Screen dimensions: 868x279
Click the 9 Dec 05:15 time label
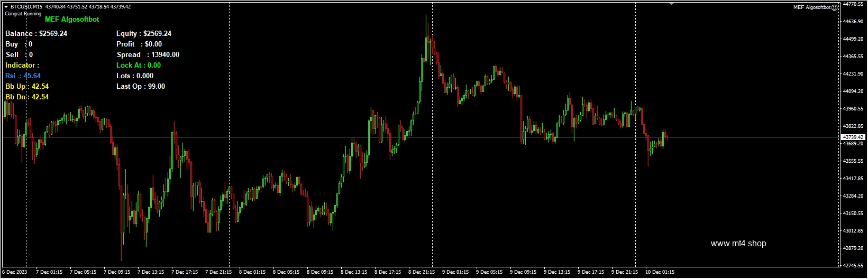click(489, 272)
